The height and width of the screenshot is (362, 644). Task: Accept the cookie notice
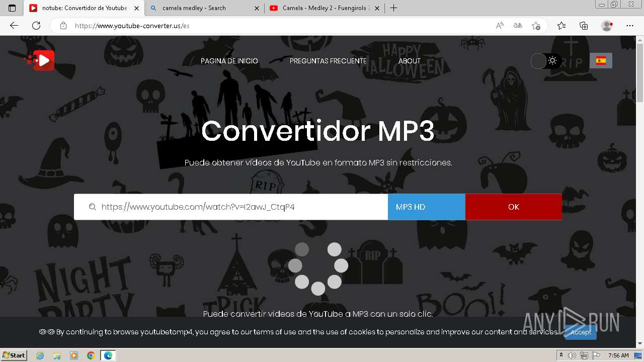[581, 332]
